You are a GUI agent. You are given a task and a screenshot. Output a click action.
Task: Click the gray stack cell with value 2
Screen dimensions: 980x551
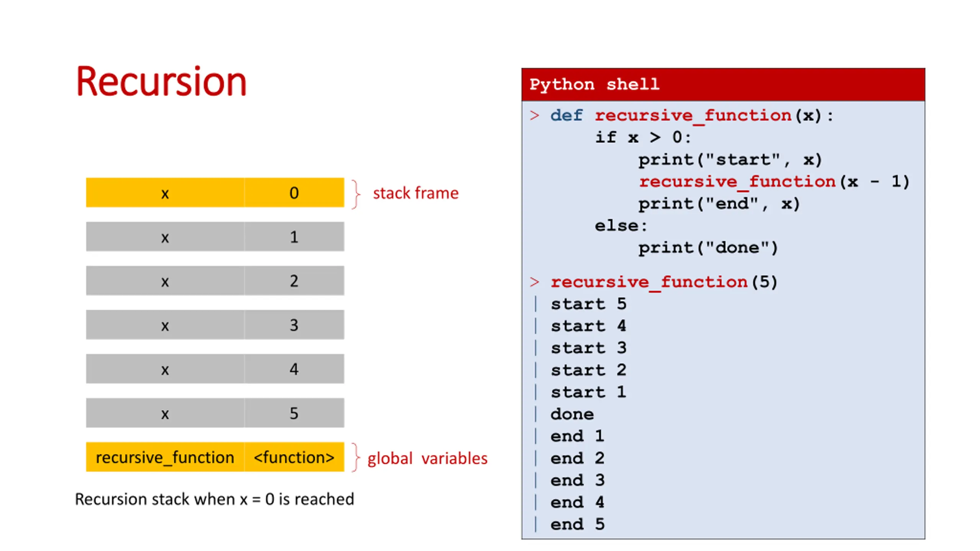(294, 280)
